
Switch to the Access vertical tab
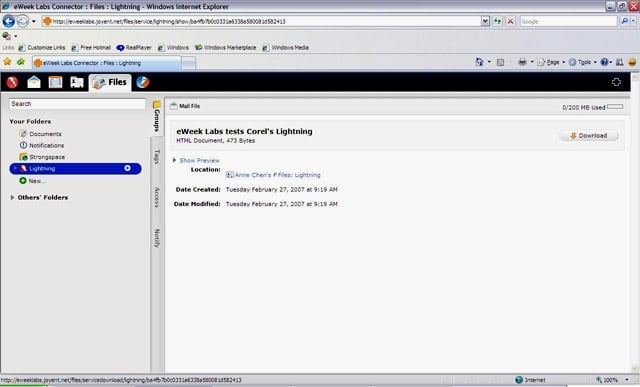tap(157, 197)
